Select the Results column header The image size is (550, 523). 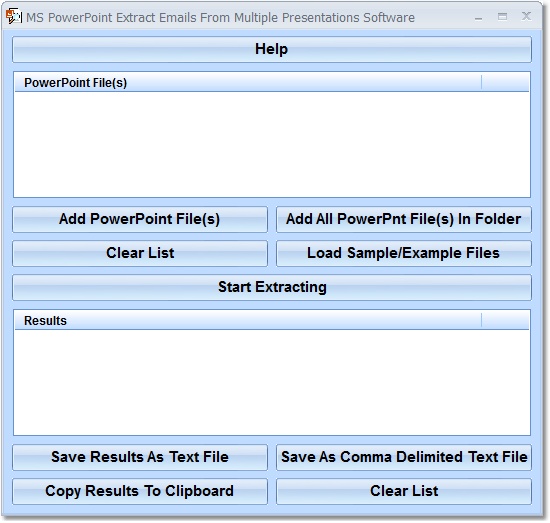248,321
